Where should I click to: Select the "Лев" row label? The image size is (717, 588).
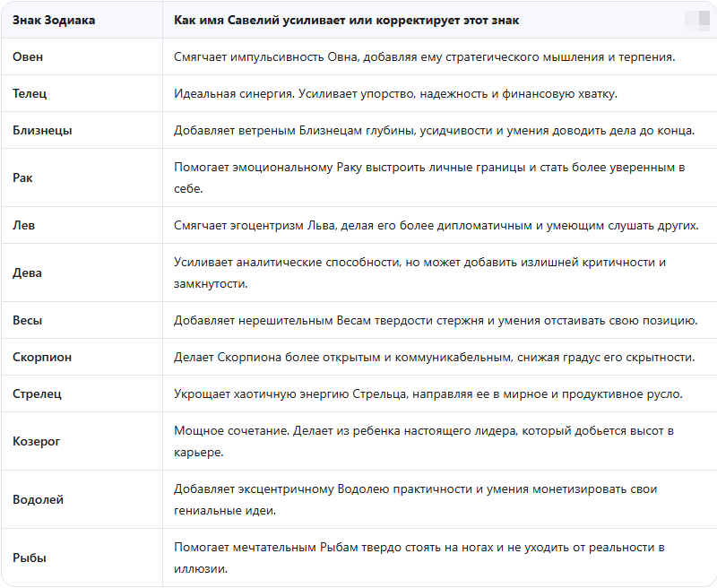click(23, 225)
